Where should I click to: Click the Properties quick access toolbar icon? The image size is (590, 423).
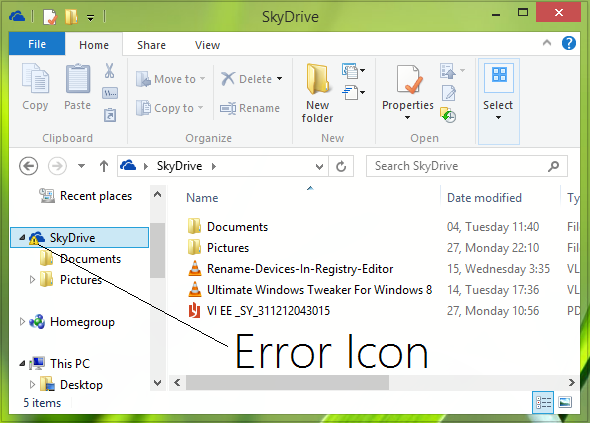click(50, 17)
